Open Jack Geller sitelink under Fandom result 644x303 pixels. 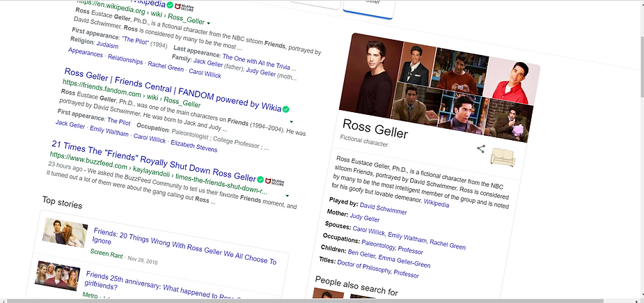(70, 124)
